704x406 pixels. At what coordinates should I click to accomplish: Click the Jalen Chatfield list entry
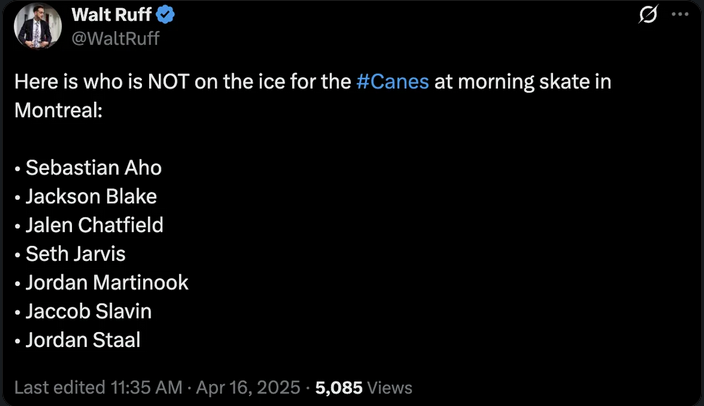point(94,225)
